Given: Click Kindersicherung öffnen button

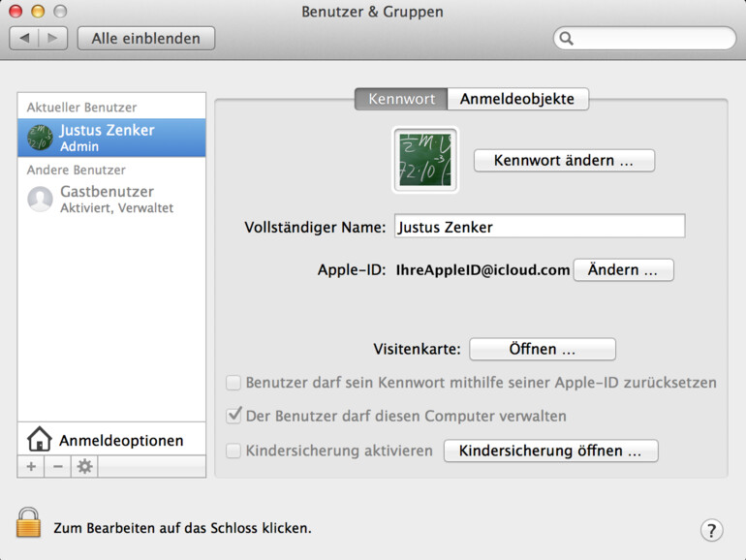Looking at the screenshot, I should click(551, 451).
